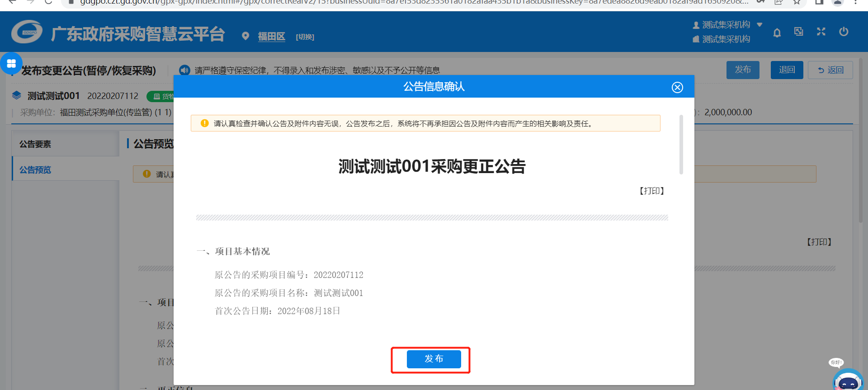Click the [切换] region switch link
The image size is (868, 390).
305,37
